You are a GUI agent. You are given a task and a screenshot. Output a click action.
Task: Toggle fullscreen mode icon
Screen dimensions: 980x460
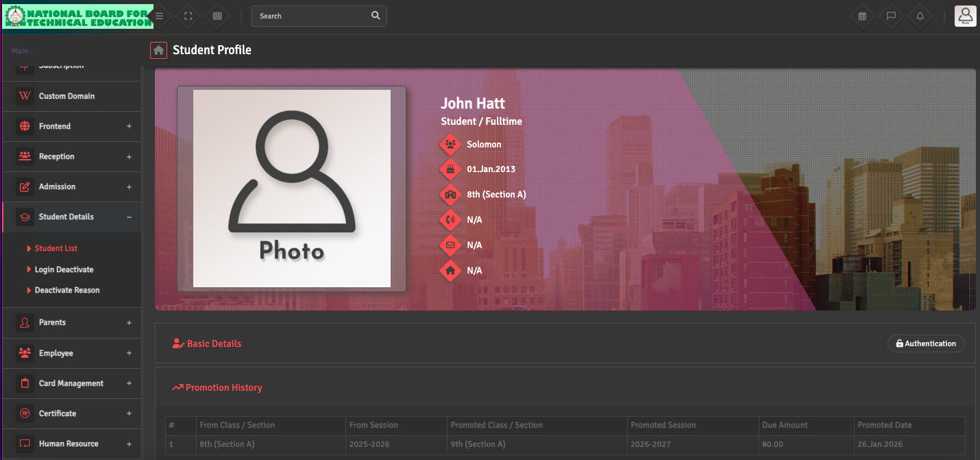(x=188, y=16)
